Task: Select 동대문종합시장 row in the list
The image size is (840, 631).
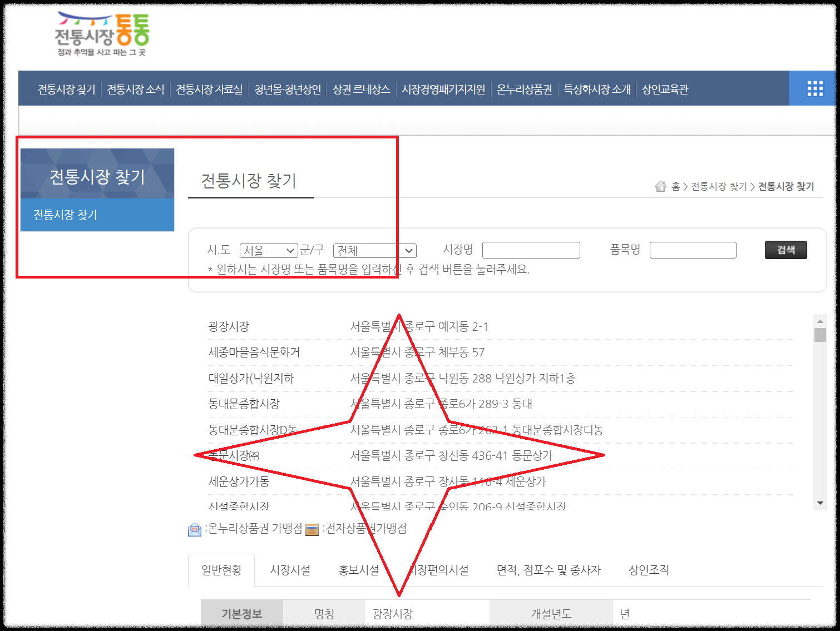Action: tap(500, 404)
